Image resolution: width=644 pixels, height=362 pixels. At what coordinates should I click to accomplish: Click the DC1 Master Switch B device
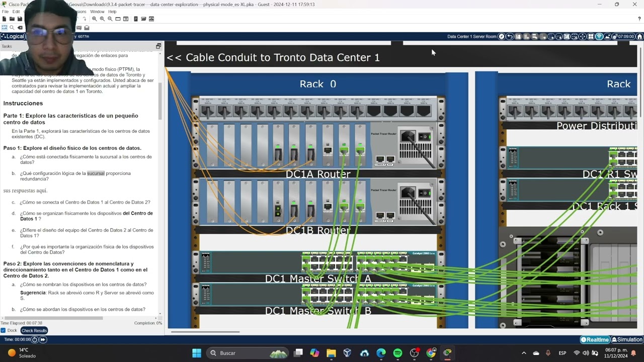pos(318,295)
